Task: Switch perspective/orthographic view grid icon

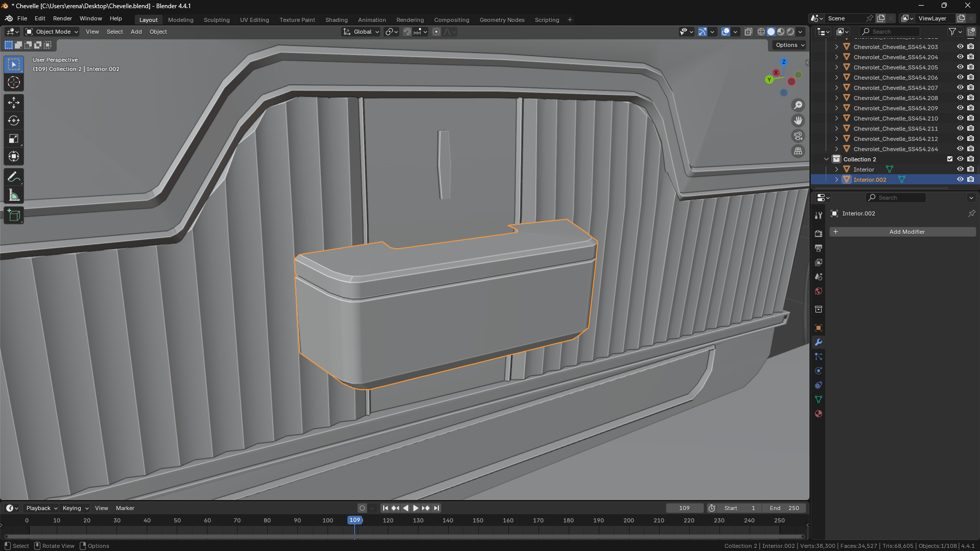Action: (798, 151)
